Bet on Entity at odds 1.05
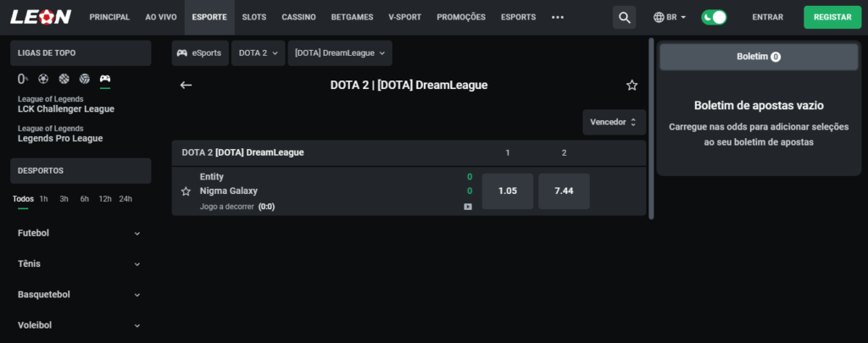 (x=507, y=191)
